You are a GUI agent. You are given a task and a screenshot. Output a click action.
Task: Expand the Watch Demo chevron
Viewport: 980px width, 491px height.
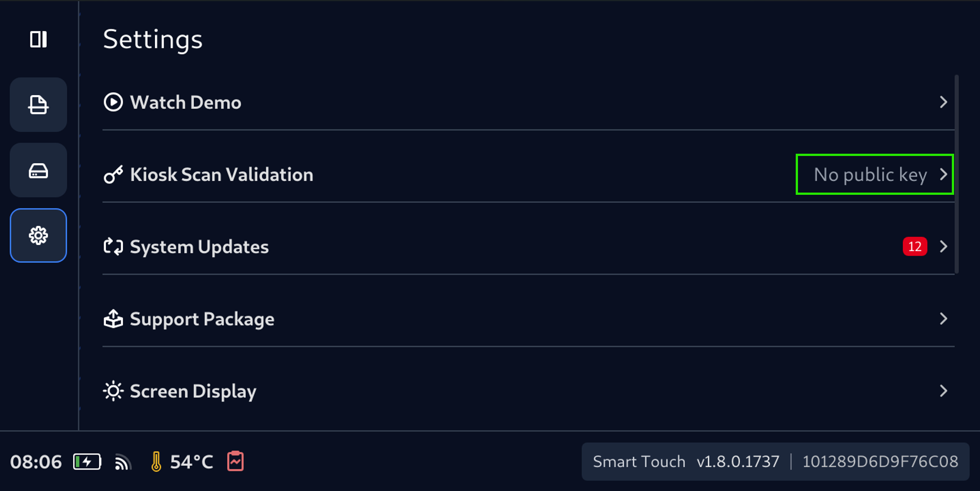(943, 102)
